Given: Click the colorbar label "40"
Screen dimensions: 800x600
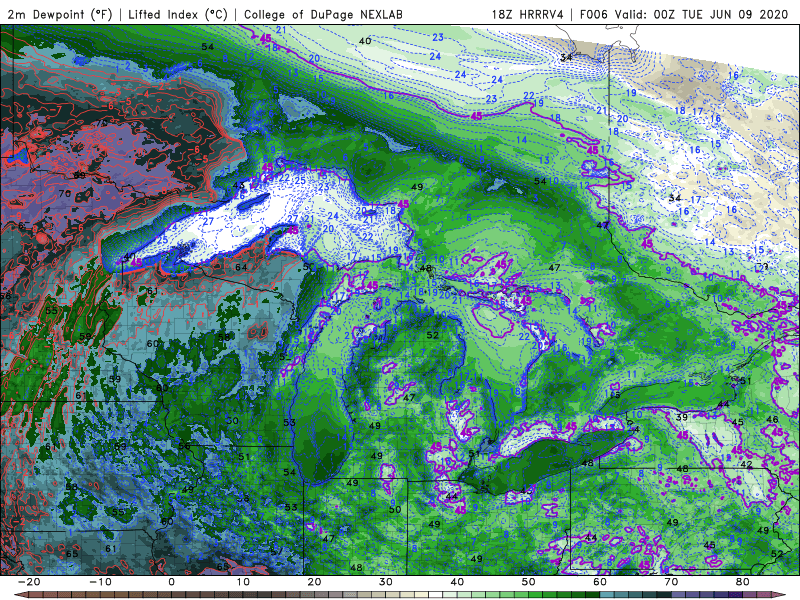Looking at the screenshot, I should pyautogui.click(x=457, y=582).
